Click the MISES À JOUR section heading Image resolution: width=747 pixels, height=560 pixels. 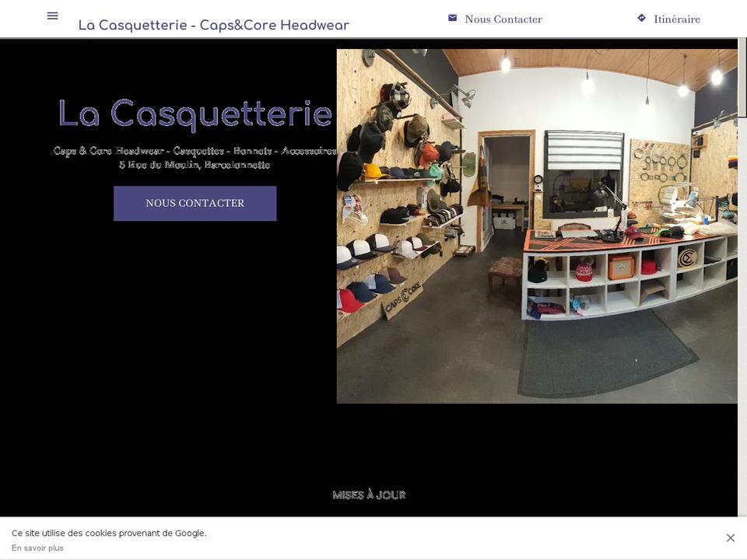tap(369, 495)
